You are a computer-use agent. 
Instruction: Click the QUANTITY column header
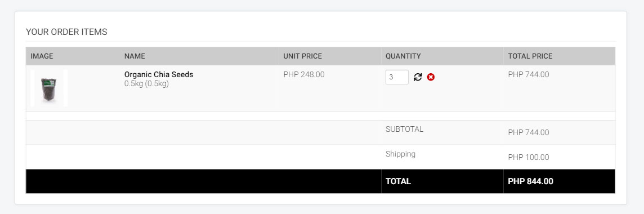(403, 56)
